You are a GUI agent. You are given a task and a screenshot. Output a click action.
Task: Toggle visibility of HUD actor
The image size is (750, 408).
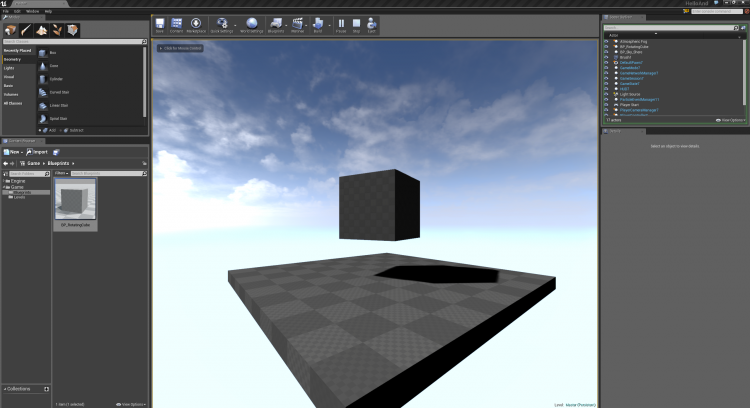click(x=606, y=89)
